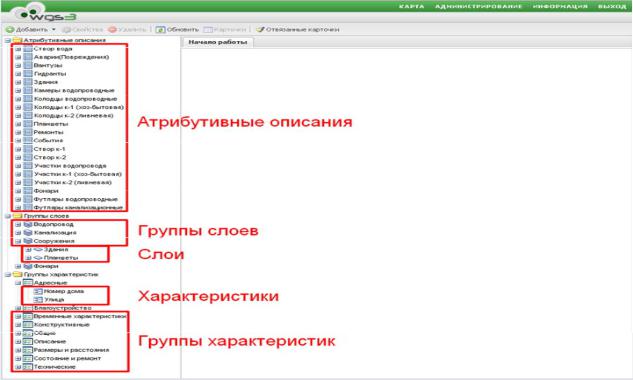Click the wgs3 logo
The height and width of the screenshot is (380, 633).
tap(45, 13)
